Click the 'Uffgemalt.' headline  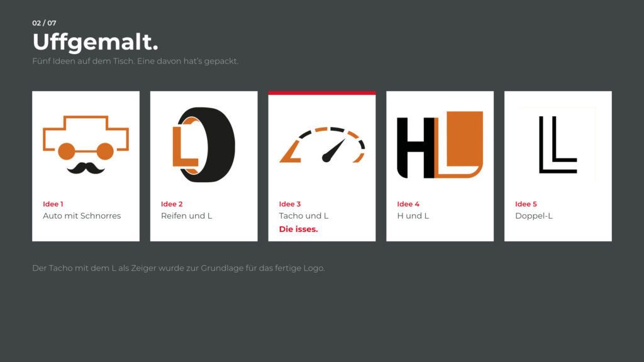coord(96,42)
